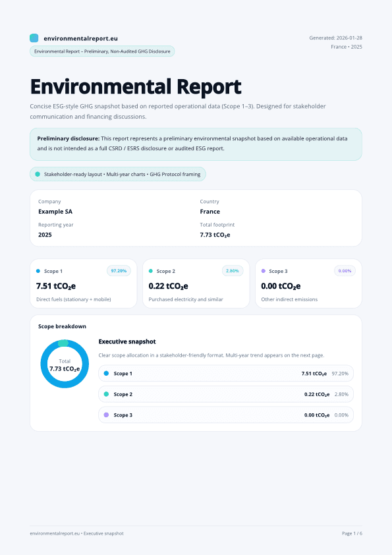Click the 2.80% value in Scope 2 row
Image resolution: width=392 pixels, height=555 pixels.
click(341, 394)
